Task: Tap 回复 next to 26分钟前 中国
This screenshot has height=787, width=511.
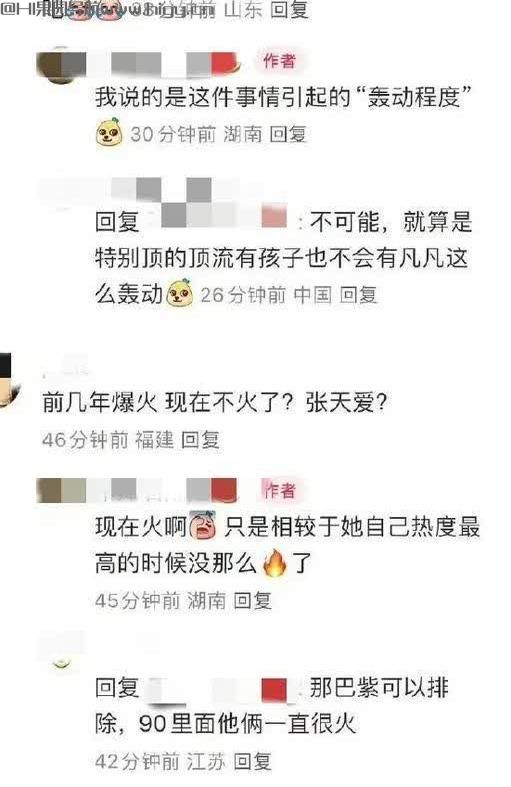Action: (x=358, y=295)
